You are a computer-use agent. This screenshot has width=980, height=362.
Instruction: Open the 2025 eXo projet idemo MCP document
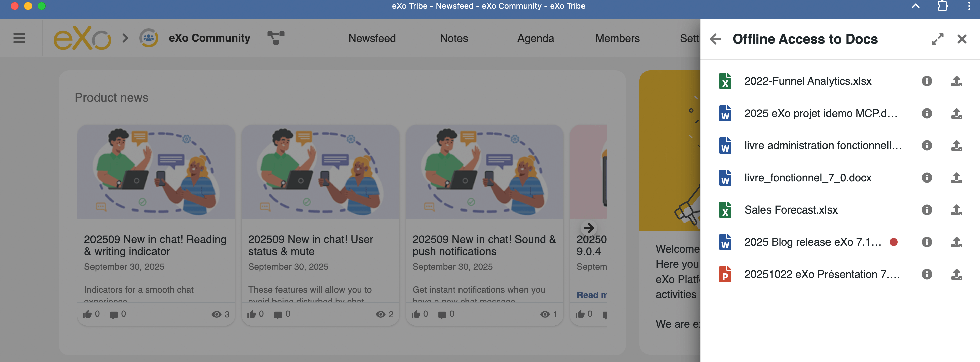[820, 113]
